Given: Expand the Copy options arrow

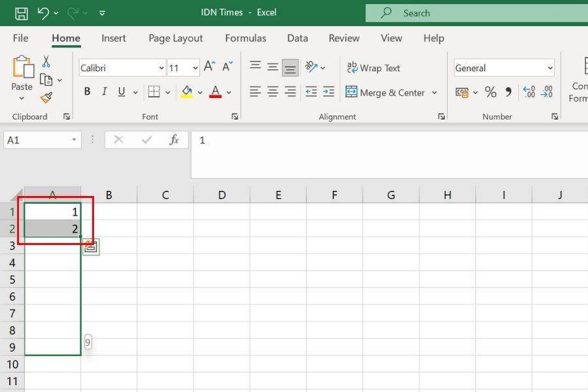Looking at the screenshot, I should [x=59, y=80].
